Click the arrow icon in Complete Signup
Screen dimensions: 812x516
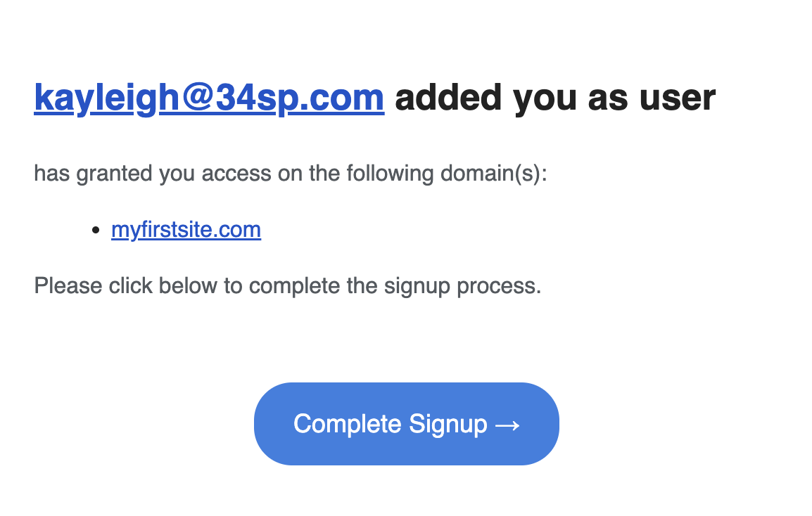[507, 425]
